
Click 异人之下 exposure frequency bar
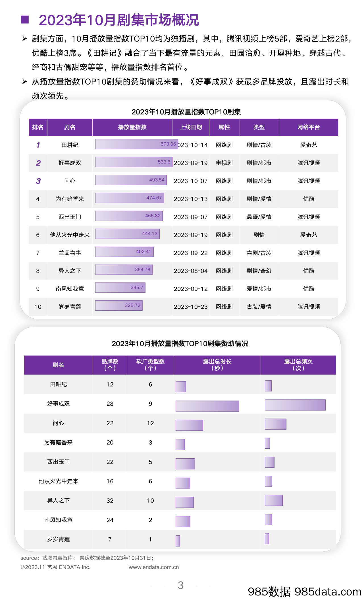pos(274,500)
